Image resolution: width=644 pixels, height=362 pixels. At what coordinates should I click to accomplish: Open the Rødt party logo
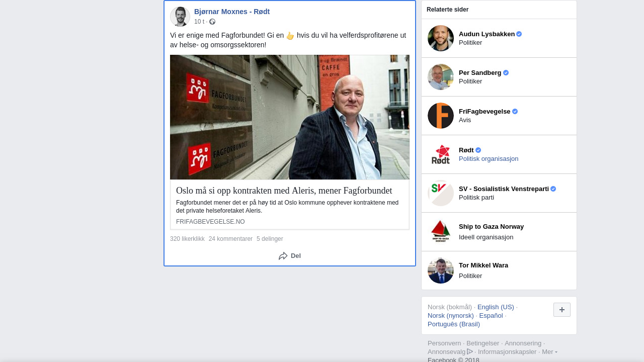point(441,154)
